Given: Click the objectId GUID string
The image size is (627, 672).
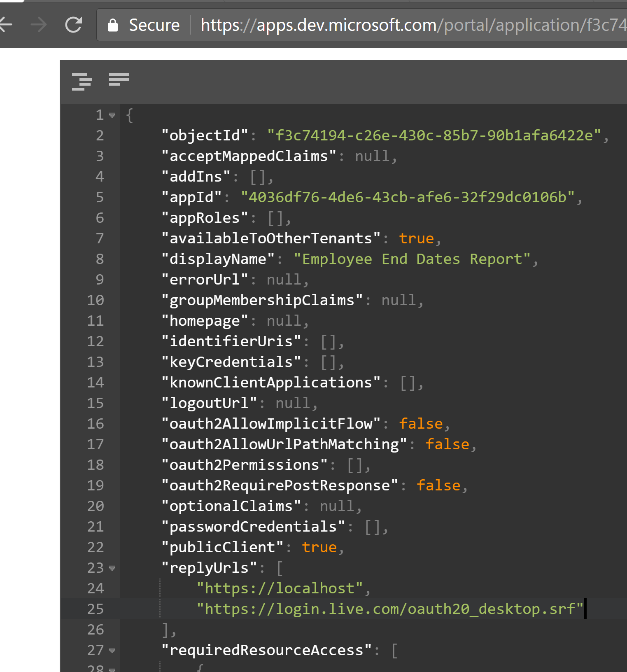Looking at the screenshot, I should [434, 135].
